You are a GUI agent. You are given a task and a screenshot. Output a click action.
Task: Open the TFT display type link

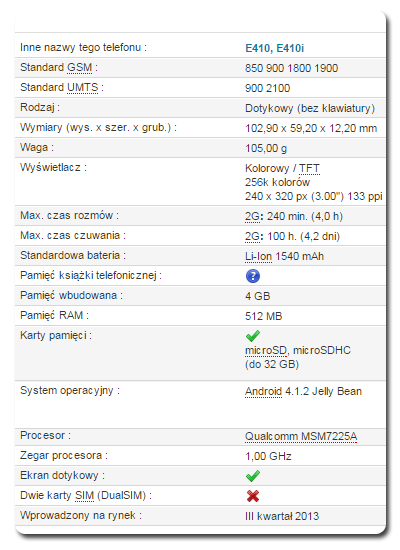(x=309, y=168)
